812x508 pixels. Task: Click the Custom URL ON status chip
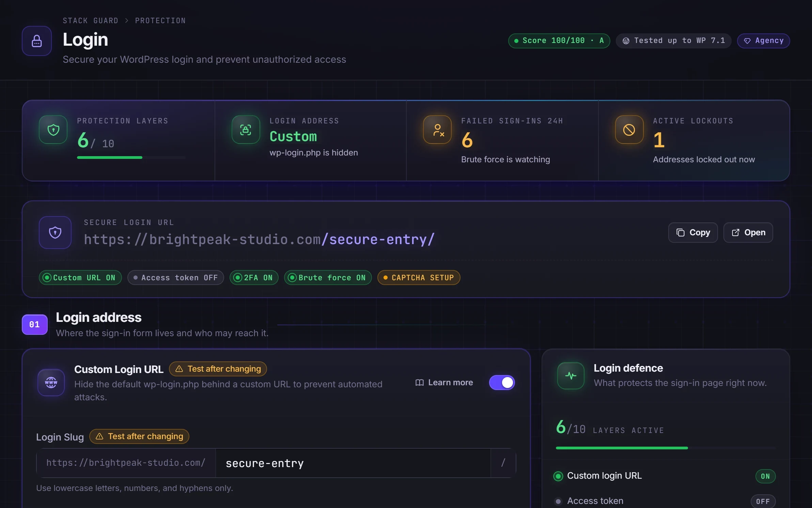pos(80,278)
